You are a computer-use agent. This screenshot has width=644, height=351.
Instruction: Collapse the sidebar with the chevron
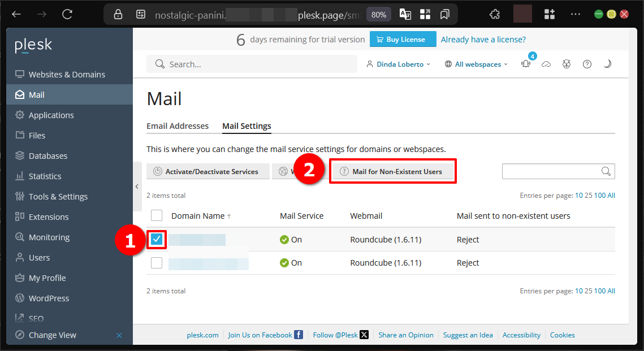coord(137,186)
